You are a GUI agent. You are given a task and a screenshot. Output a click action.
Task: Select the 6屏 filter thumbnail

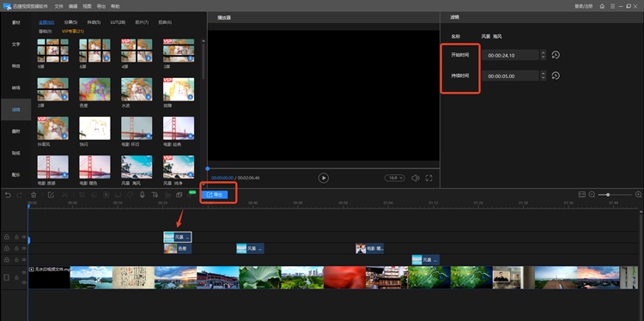point(94,51)
